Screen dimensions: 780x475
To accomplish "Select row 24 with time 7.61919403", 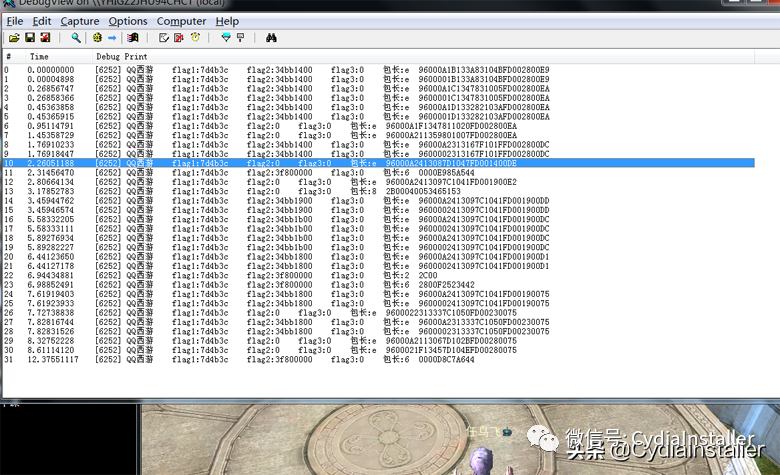I will point(379,294).
